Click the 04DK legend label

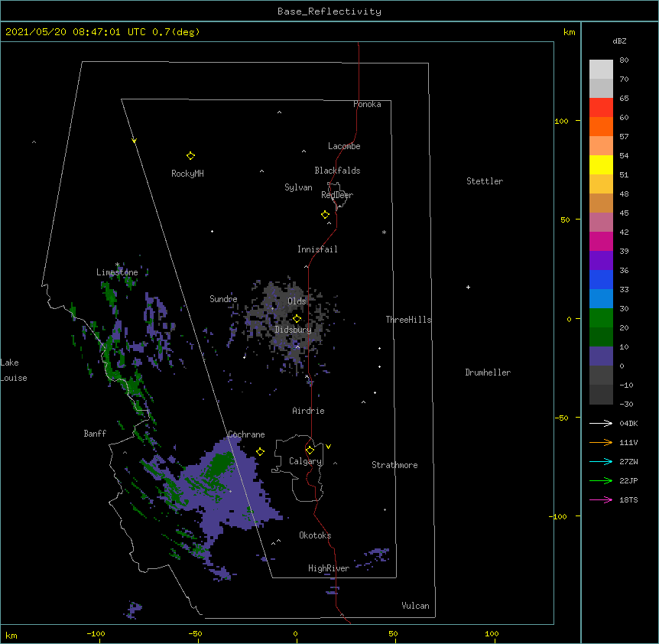[x=628, y=423]
